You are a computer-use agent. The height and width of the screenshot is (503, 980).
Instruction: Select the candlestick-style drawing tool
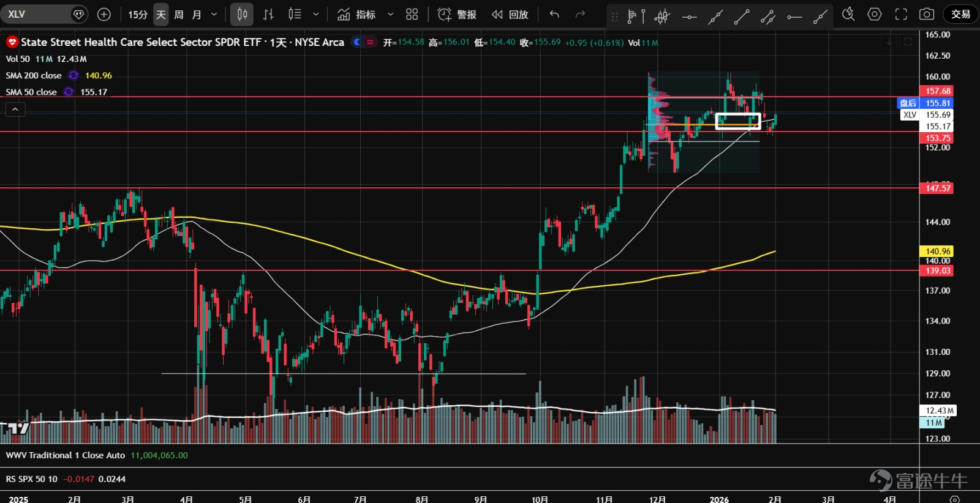click(662, 17)
